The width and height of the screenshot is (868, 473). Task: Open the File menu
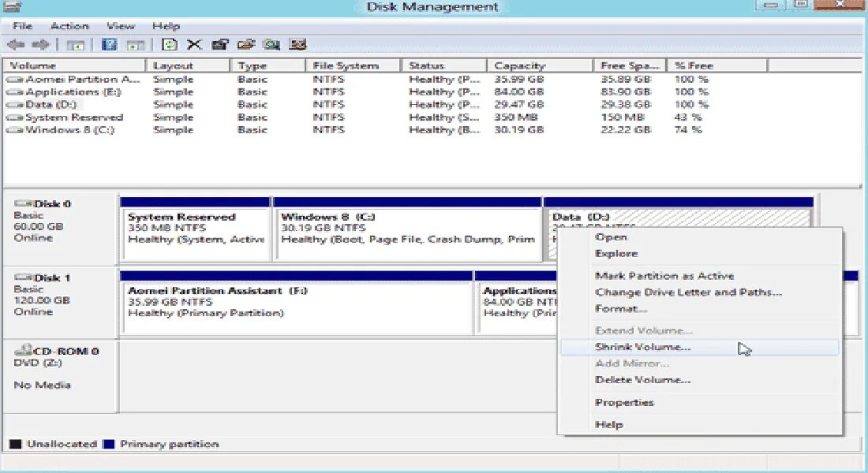[x=22, y=26]
